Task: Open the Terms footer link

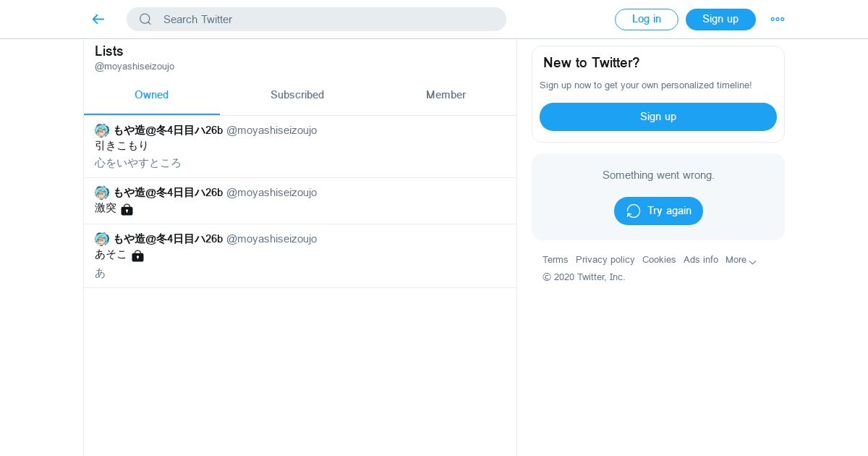Action: [x=555, y=260]
